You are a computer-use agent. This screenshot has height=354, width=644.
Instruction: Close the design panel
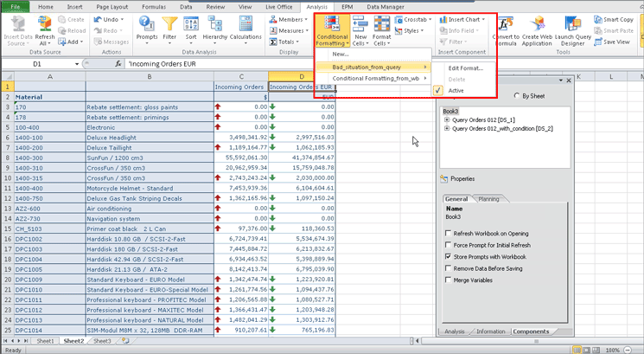coord(569,80)
